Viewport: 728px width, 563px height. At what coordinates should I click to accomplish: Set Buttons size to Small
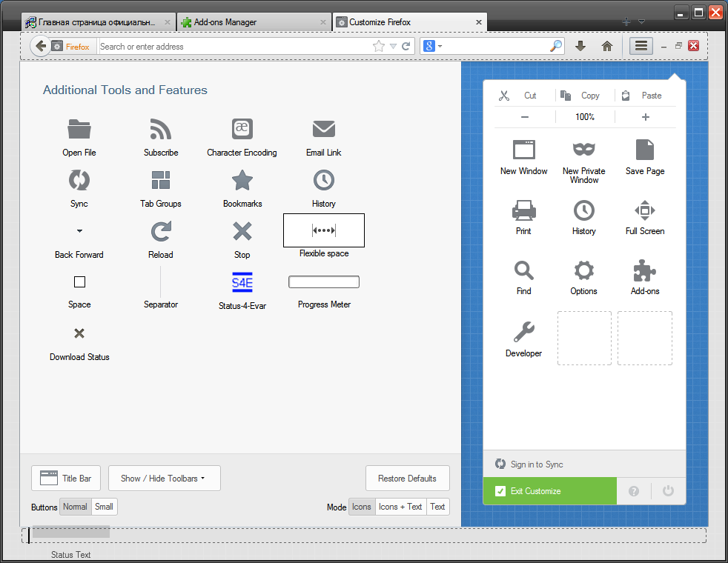click(x=104, y=507)
